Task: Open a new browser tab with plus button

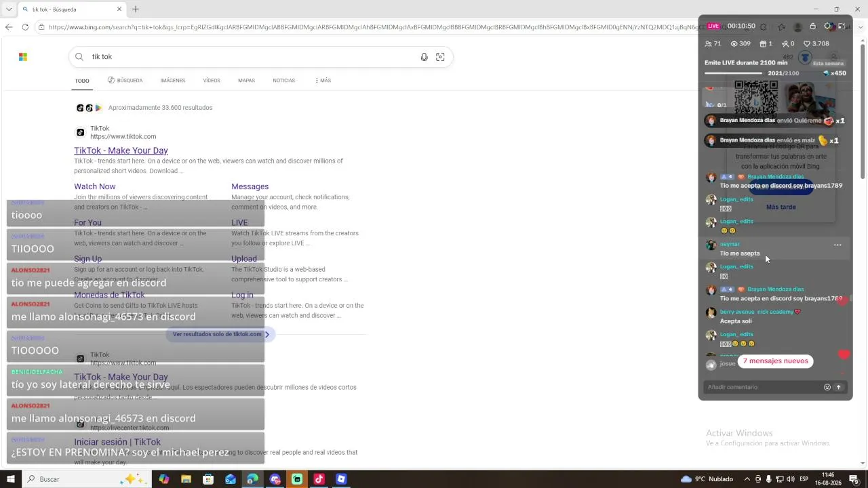Action: pos(136,9)
